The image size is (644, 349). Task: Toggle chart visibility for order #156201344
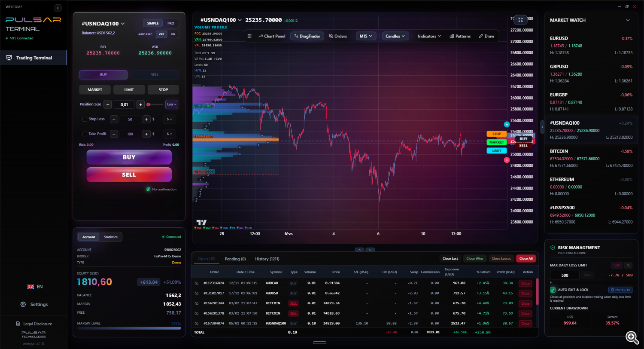pos(197,303)
